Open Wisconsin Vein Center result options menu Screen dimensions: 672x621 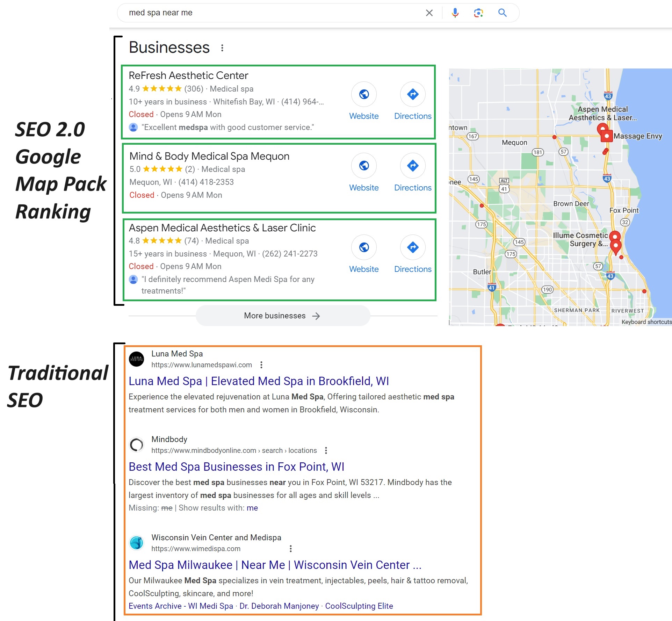[291, 549]
